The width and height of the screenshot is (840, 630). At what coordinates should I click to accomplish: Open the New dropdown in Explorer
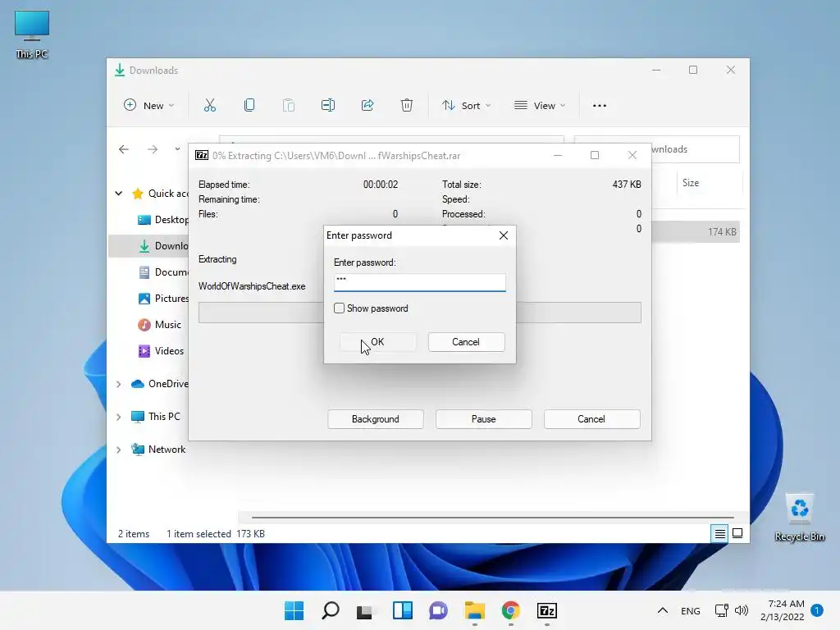click(149, 106)
